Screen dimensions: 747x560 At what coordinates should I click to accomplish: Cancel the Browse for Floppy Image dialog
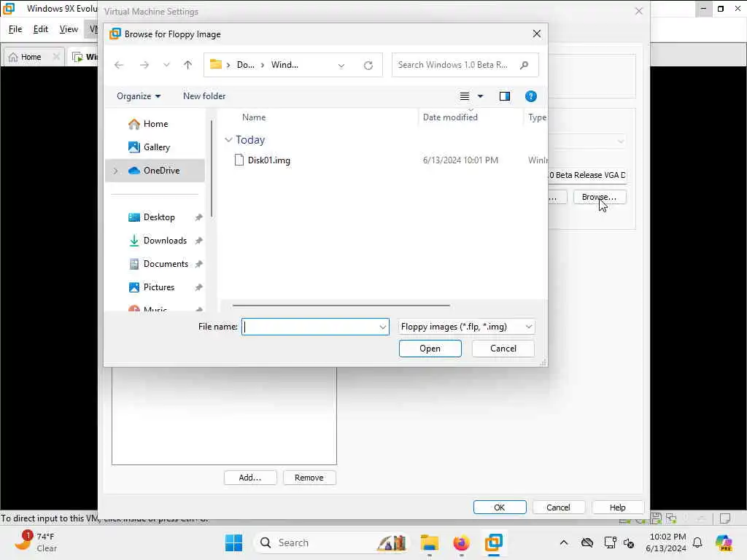(503, 349)
